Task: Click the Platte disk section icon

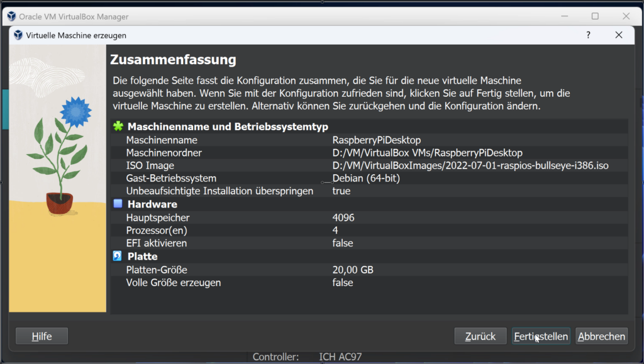Action: 118,256
